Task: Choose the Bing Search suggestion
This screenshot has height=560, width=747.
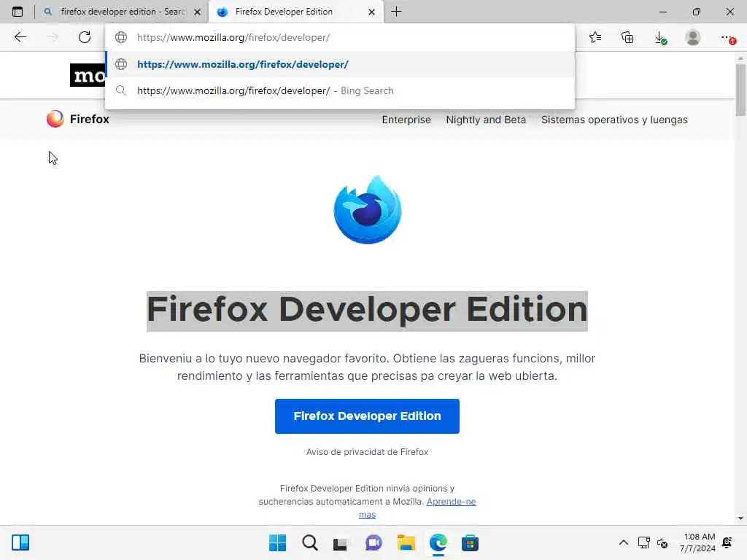Action: click(x=340, y=90)
